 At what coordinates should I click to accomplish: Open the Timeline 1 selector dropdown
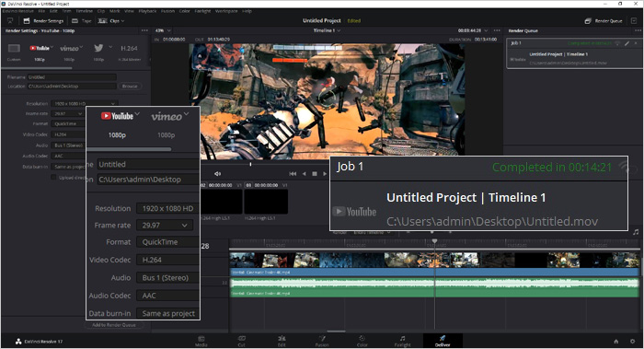tap(327, 30)
